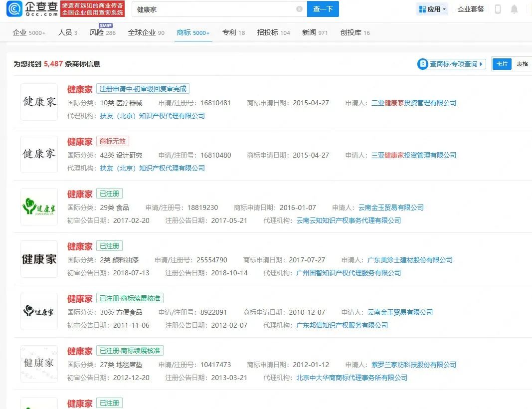532x409 pixels.
Task: Open 健康家 title of 30类 方便食品 entry
Action: coord(80,299)
